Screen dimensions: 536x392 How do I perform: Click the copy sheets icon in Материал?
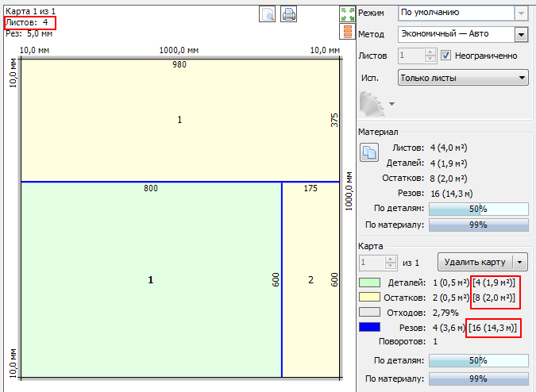pyautogui.click(x=368, y=152)
